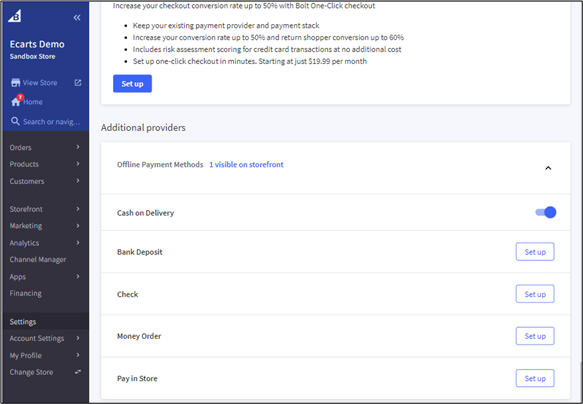This screenshot has height=404, width=583.
Task: Open Financing in sidebar
Action: (26, 293)
